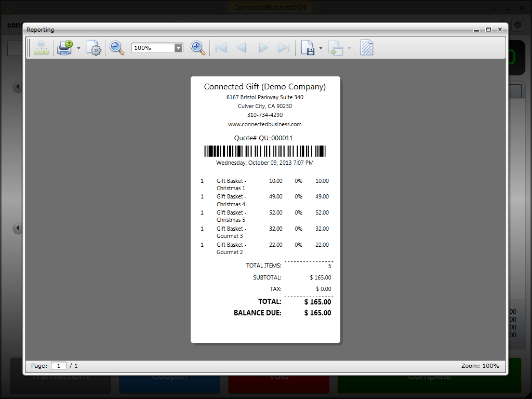The image size is (532, 399).
Task: Open the 100% zoom level dropdown
Action: [x=178, y=48]
